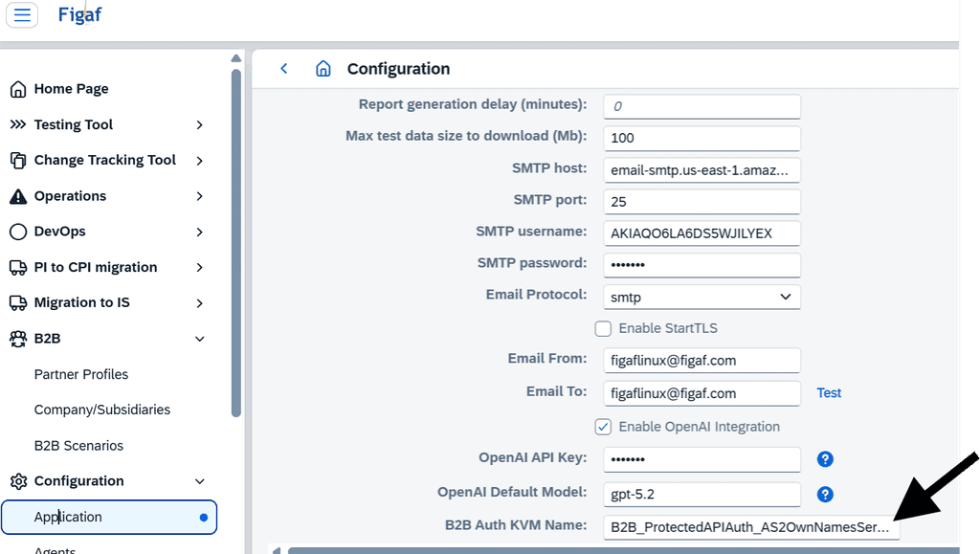Open Partner Profiles page

pos(81,374)
